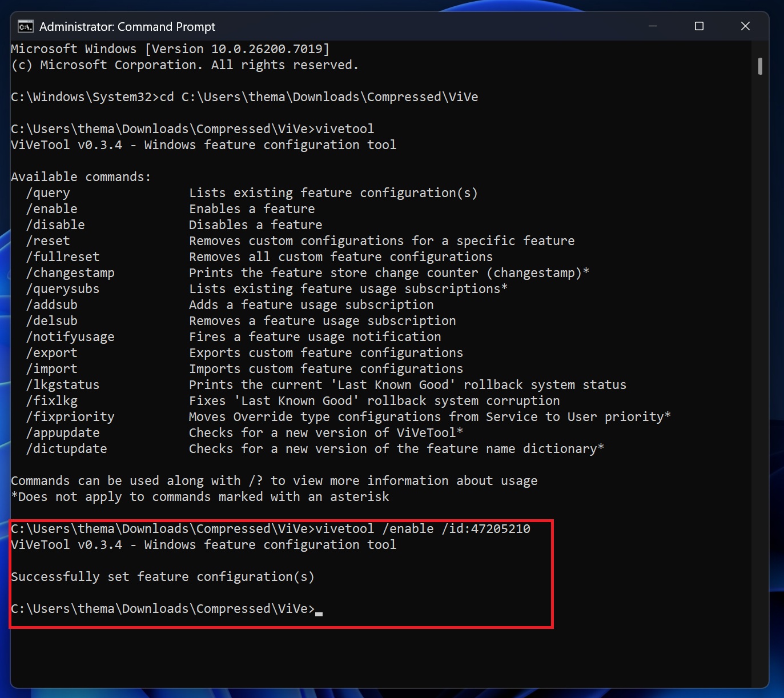Screen dimensions: 784x698
Task: Click the /fullreset command text
Action: coord(63,256)
